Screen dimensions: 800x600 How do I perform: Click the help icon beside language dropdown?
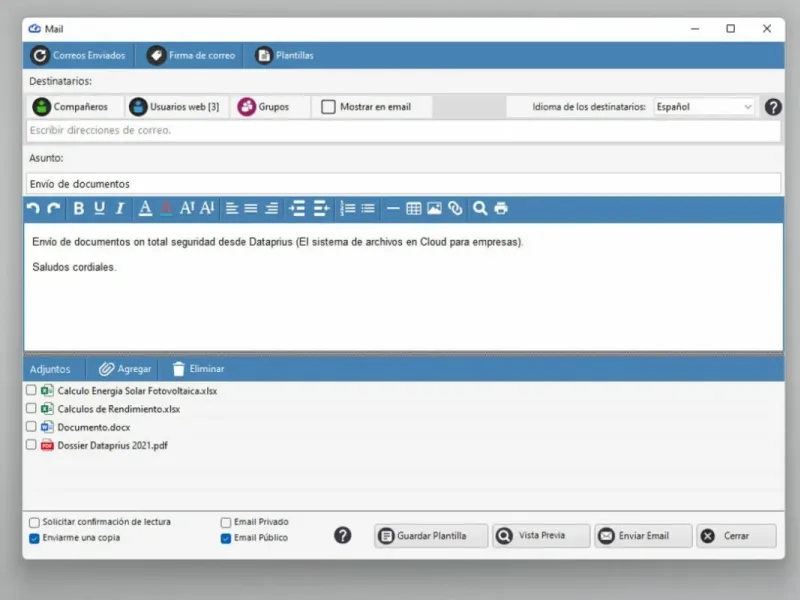pyautogui.click(x=773, y=107)
